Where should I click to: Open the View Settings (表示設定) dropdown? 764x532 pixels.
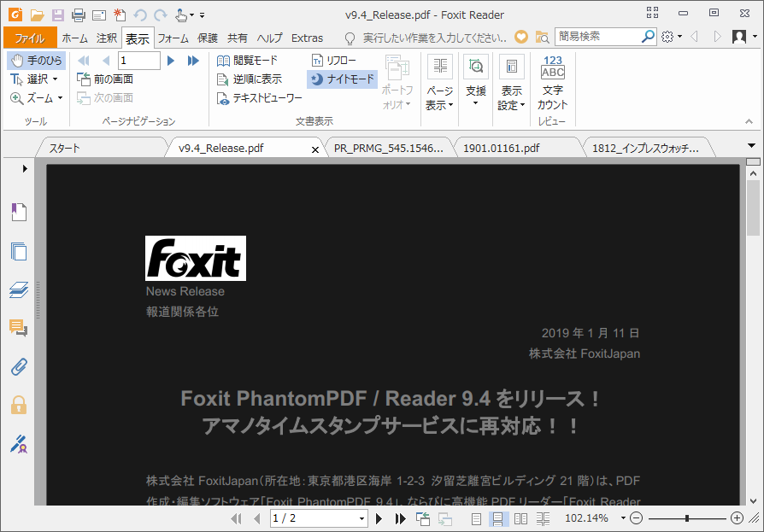coord(511,83)
